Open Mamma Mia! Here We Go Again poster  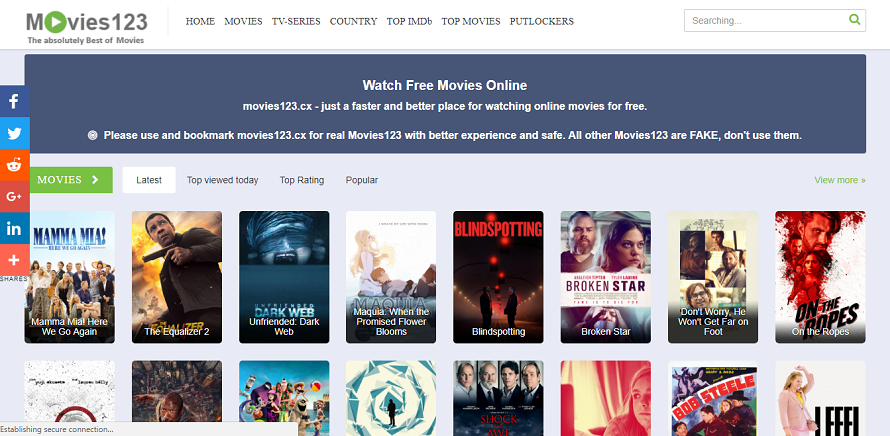(x=69, y=277)
